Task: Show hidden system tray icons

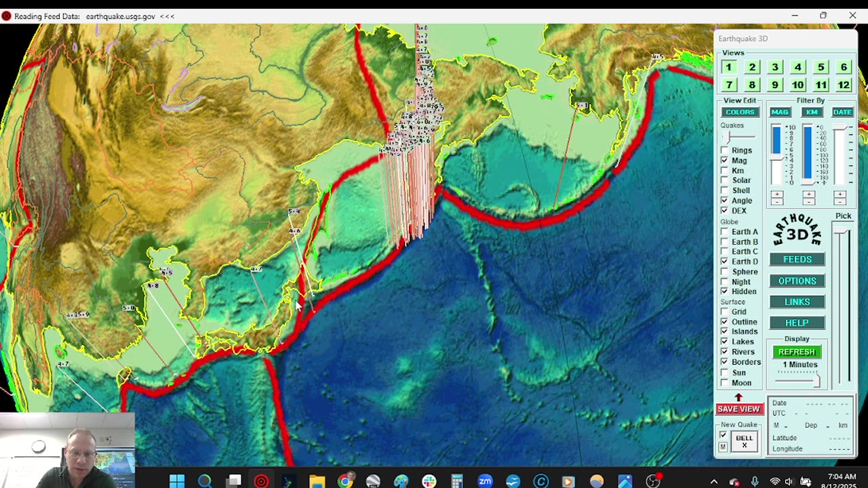Action: pos(713,482)
